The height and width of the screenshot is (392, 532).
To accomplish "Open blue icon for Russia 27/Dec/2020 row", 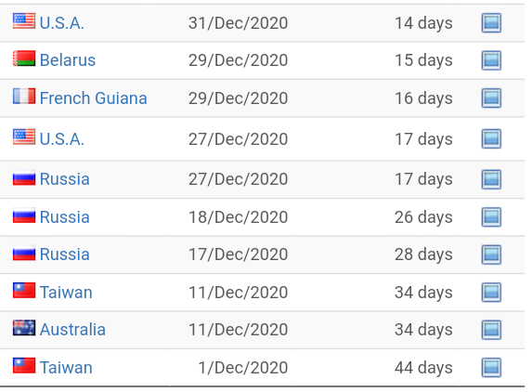I will pos(491,179).
